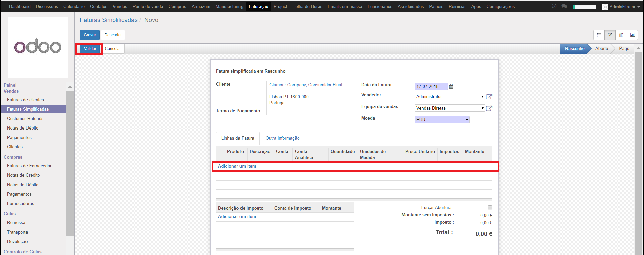Click the progress bar in top navbar
The height and width of the screenshot is (255, 644).
click(585, 7)
